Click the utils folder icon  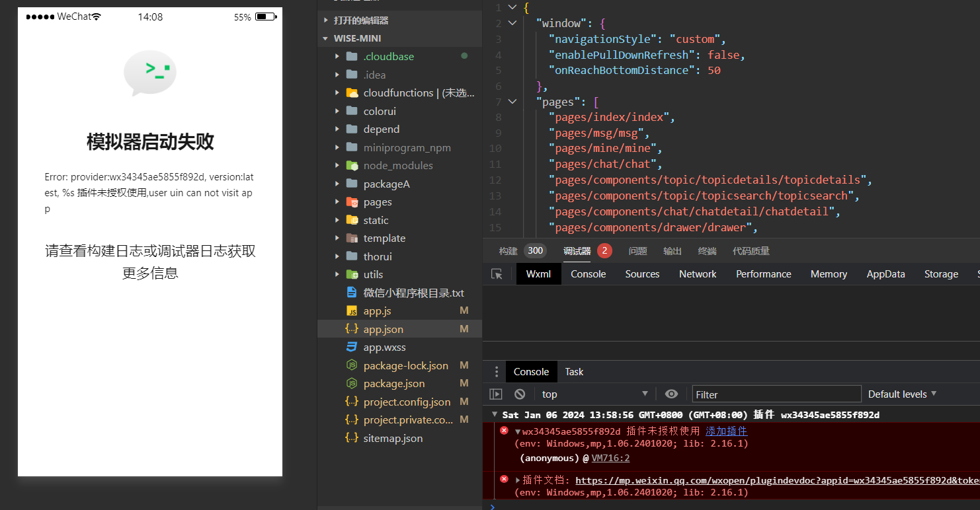(352, 274)
